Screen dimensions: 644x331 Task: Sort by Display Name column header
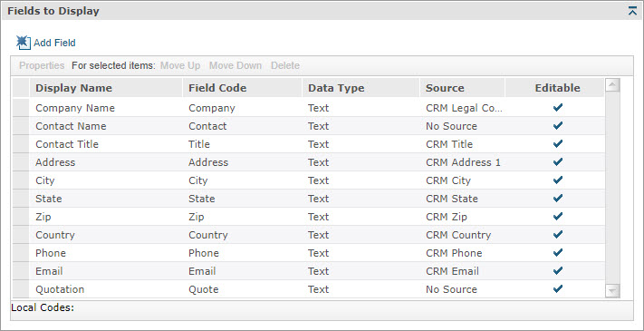point(106,88)
